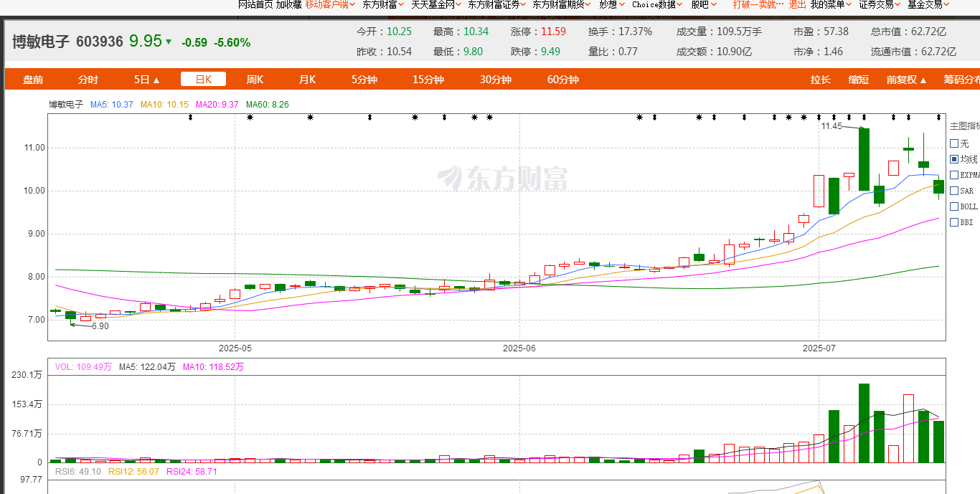Switch to the 月K chart tab
Image resolution: width=980 pixels, height=494 pixels.
point(307,80)
